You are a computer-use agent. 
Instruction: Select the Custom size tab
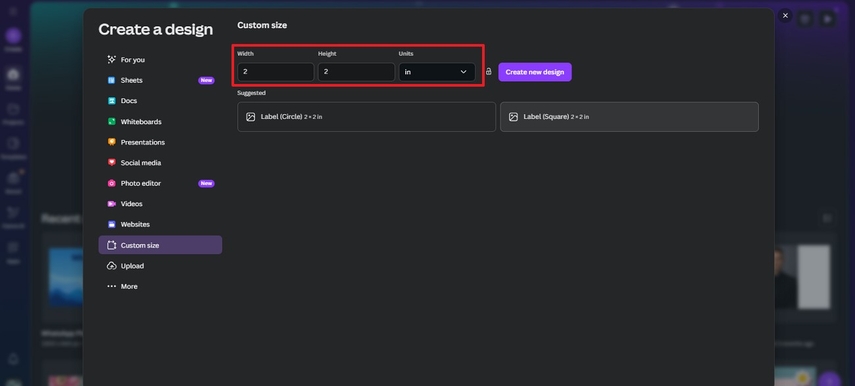point(160,245)
